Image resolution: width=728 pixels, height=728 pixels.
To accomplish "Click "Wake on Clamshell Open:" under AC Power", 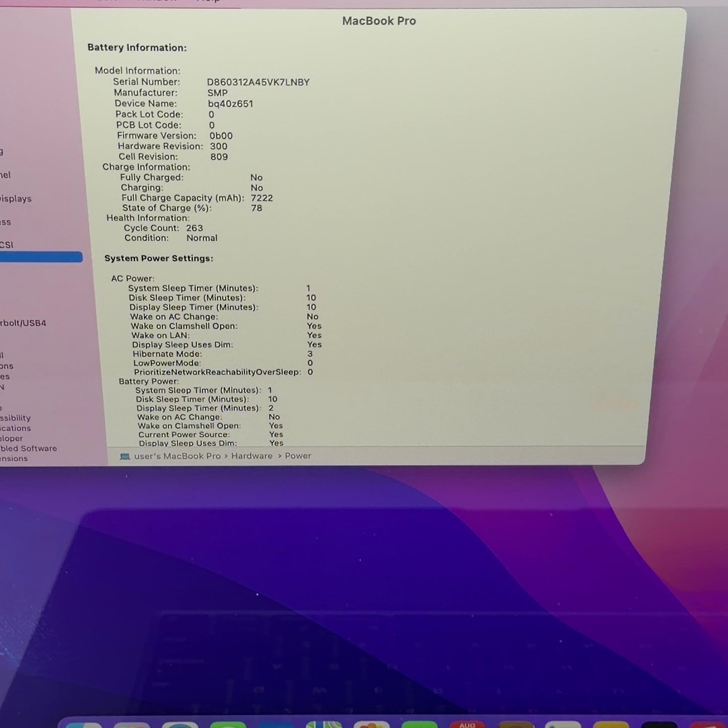I will pos(184,326).
